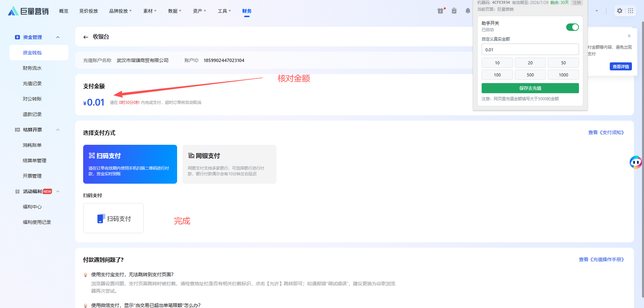Go back with the 收银台 arrow

tap(86, 37)
